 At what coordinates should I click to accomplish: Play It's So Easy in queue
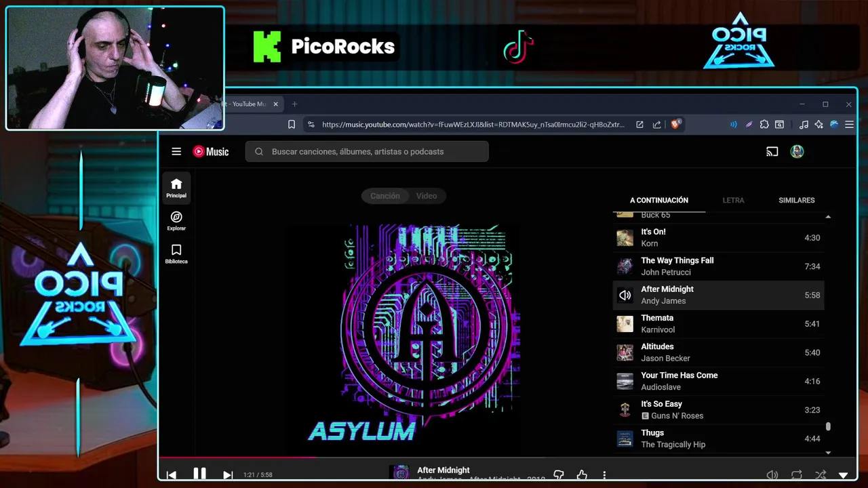tap(718, 410)
